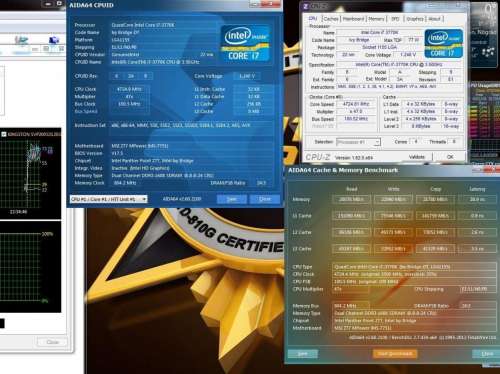
Task: Click the Validate button in CPU-Z
Action: 417,157
